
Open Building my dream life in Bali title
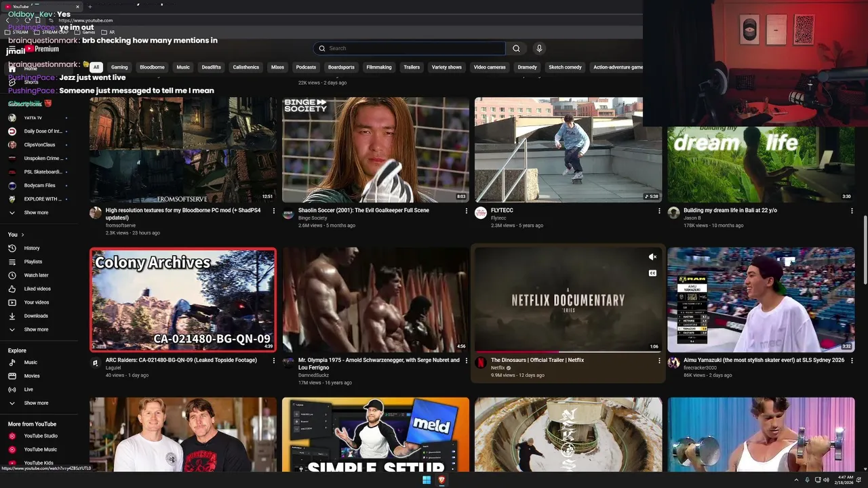pyautogui.click(x=730, y=211)
